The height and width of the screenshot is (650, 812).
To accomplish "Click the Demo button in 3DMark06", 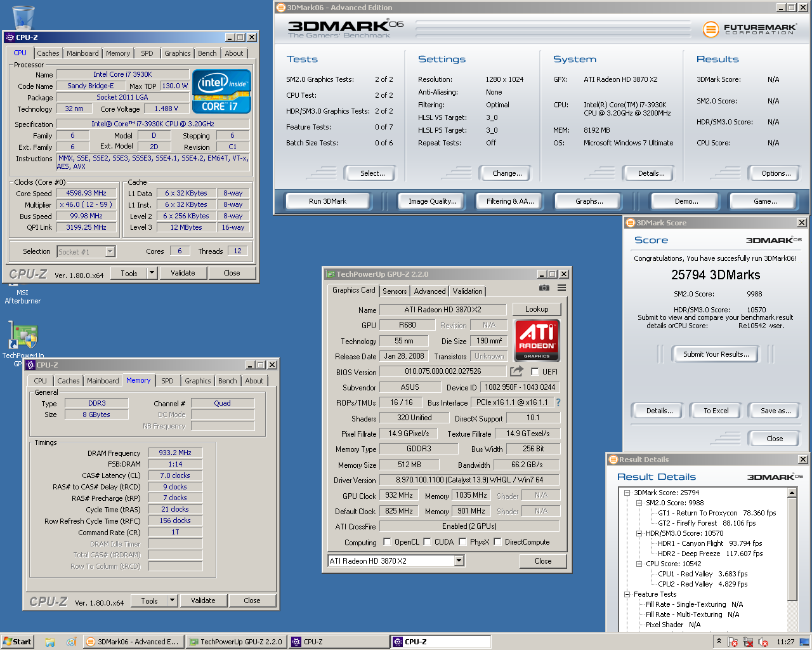I will [x=686, y=201].
